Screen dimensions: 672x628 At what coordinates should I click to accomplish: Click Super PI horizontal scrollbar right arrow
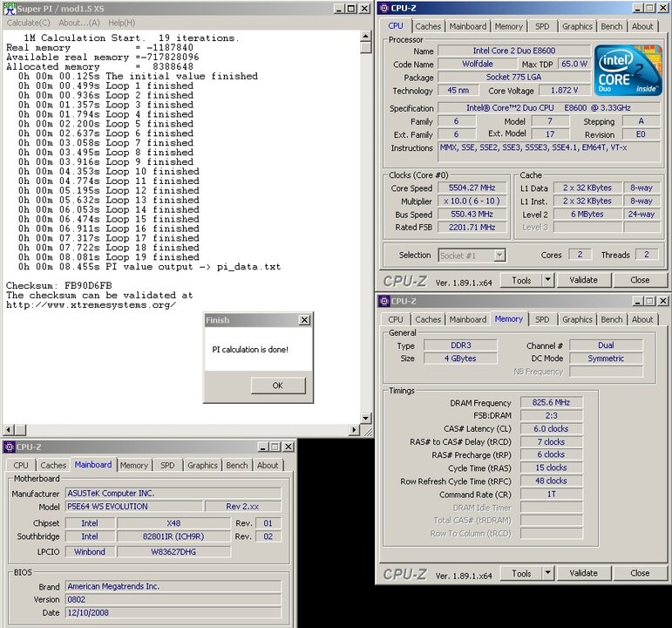pyautogui.click(x=354, y=429)
